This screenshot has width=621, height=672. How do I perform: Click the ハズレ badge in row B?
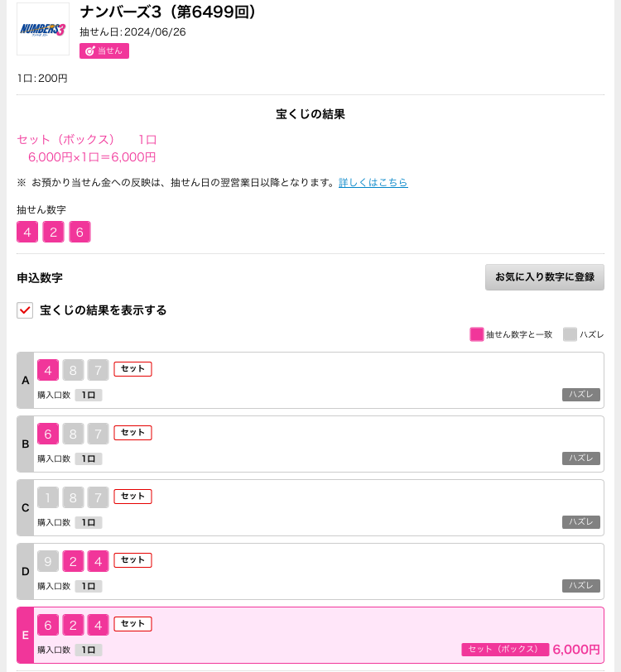point(581,458)
